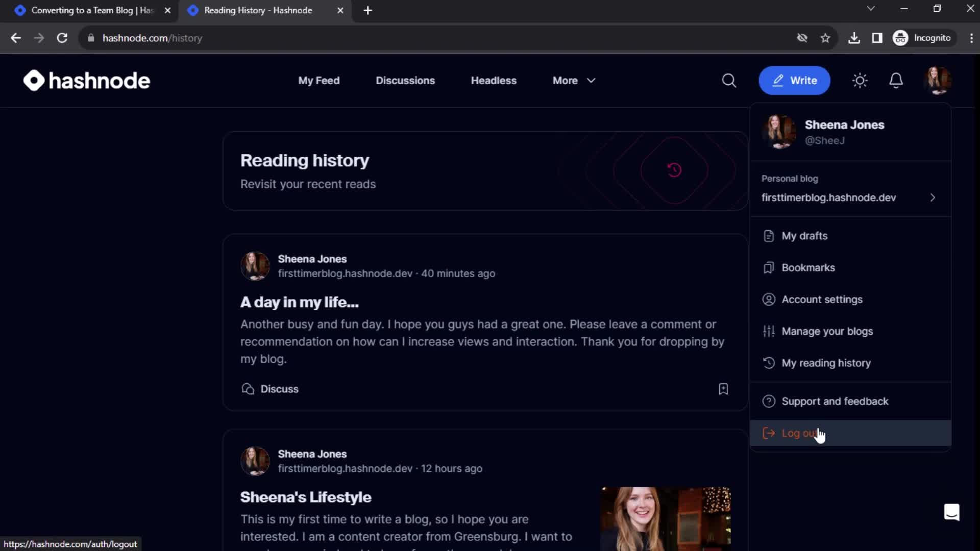Click the address bar URL
The image size is (980, 551).
pos(152,38)
